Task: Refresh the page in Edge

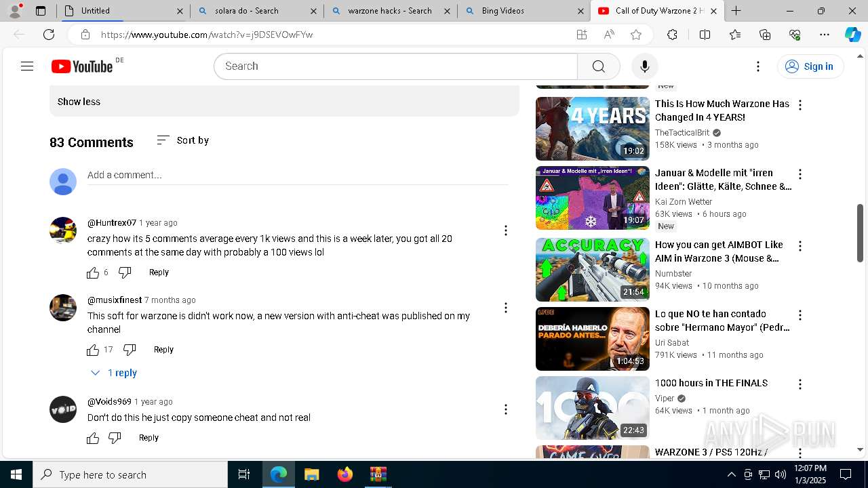Action: [x=49, y=35]
